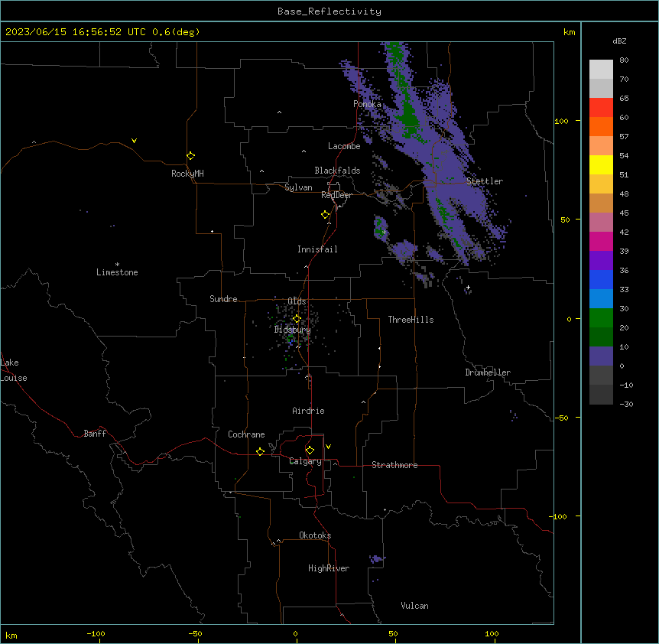The width and height of the screenshot is (659, 644).
Task: Click the Lake Louise label
Action: pyautogui.click(x=14, y=370)
